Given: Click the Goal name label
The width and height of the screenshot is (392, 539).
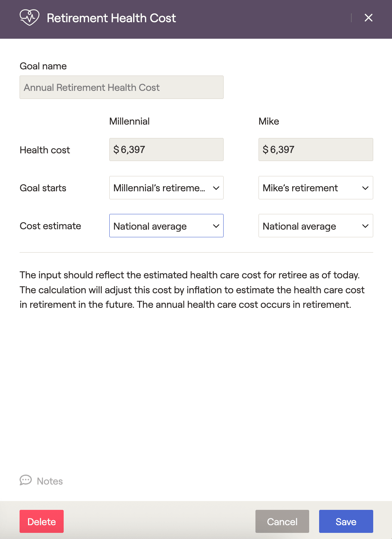Looking at the screenshot, I should click(x=43, y=66).
